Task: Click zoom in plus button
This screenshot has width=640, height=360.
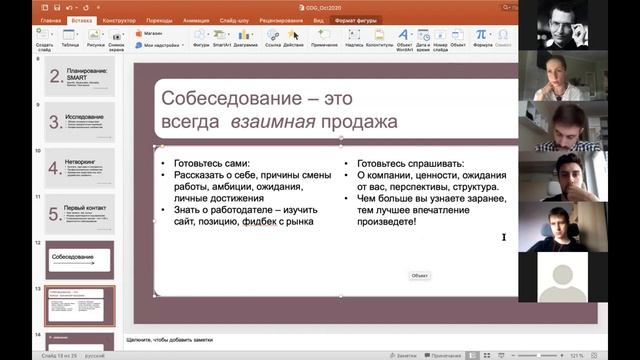Action: (x=562, y=356)
